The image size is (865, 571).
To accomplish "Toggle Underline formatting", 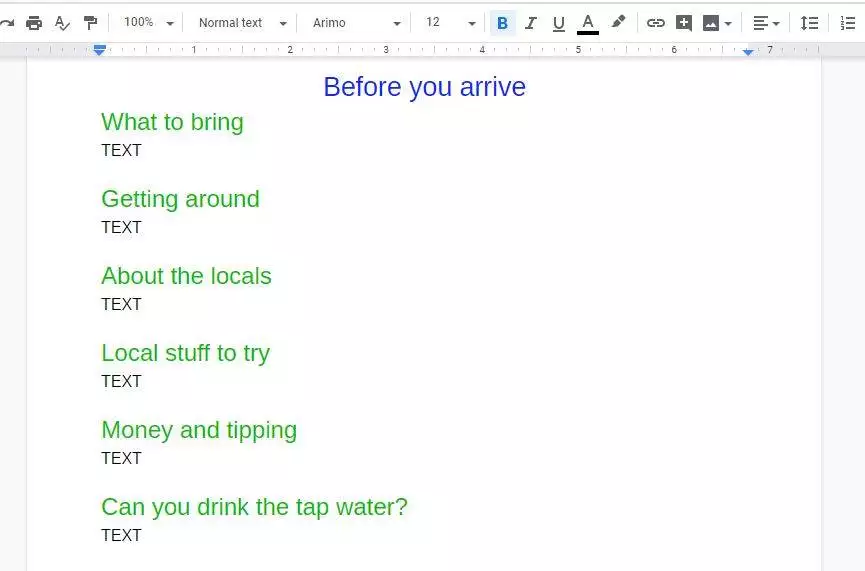I will [x=558, y=23].
